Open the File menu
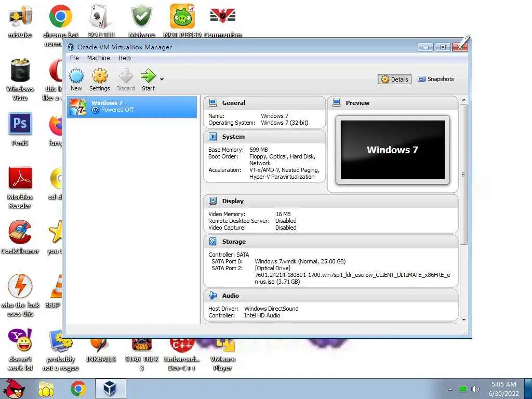The height and width of the screenshot is (399, 532). (x=74, y=58)
